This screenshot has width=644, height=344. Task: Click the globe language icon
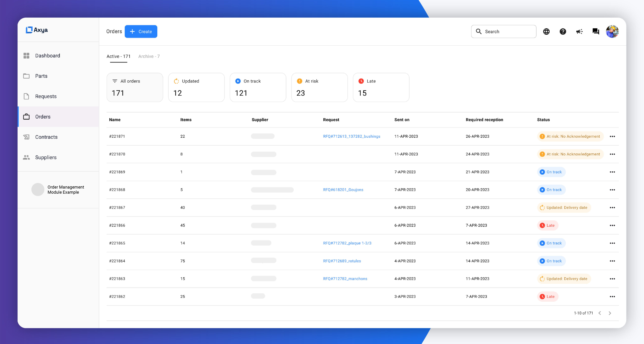(546, 31)
